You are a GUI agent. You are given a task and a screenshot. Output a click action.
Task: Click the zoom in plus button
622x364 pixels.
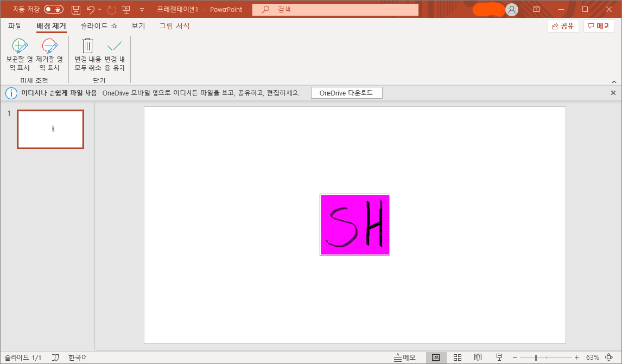pyautogui.click(x=576, y=357)
